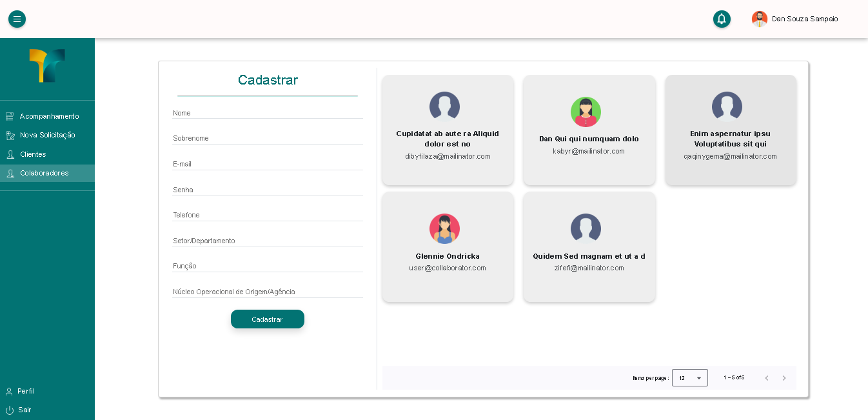868x420 pixels.
Task: Open the Items per page dropdown
Action: tap(689, 378)
